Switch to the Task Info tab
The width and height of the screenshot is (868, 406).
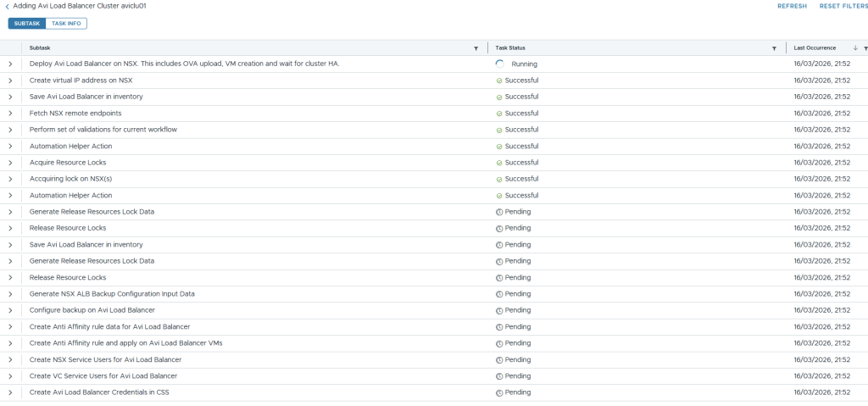[x=67, y=23]
